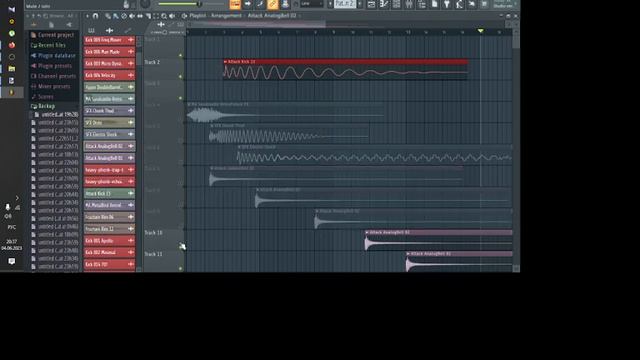The width and height of the screenshot is (640, 360).
Task: Select the topmost red Kick picker item
Action: (109, 40)
